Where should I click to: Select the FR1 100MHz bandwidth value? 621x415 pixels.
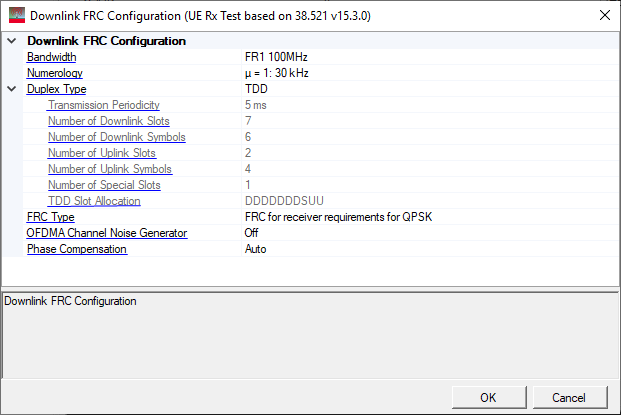coord(276,57)
